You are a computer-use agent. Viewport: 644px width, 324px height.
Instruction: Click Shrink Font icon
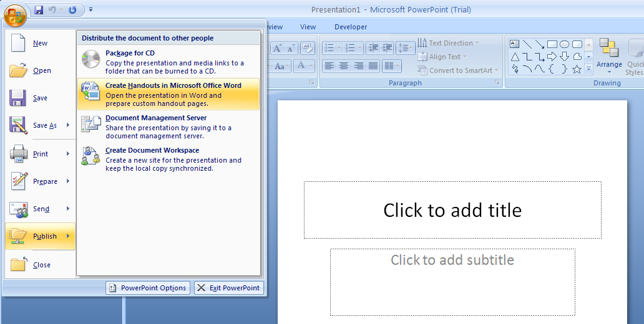click(x=291, y=49)
